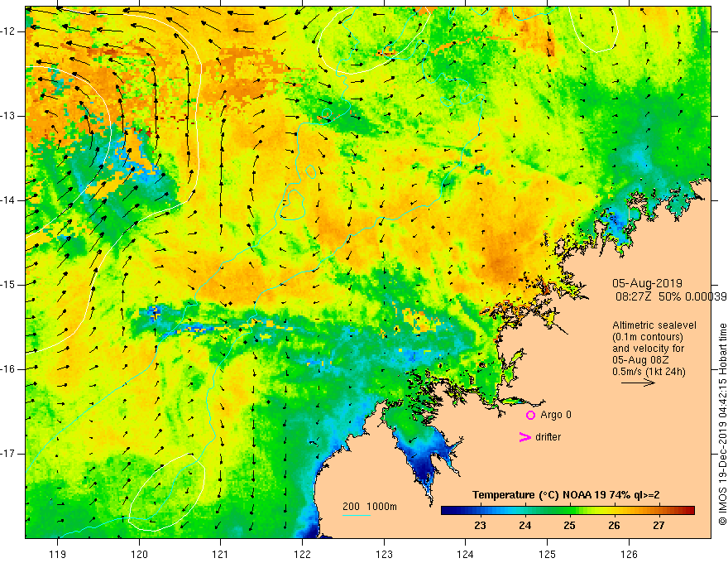Click the 05-Aug-2019 date text
The width and height of the screenshot is (728, 563).
point(647,283)
